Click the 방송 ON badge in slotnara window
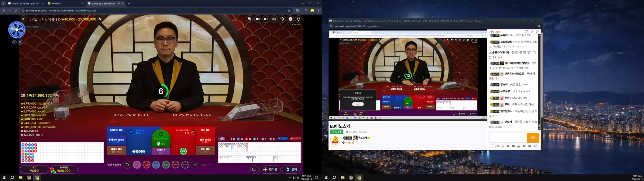The height and width of the screenshot is (181, 644). click(x=336, y=132)
